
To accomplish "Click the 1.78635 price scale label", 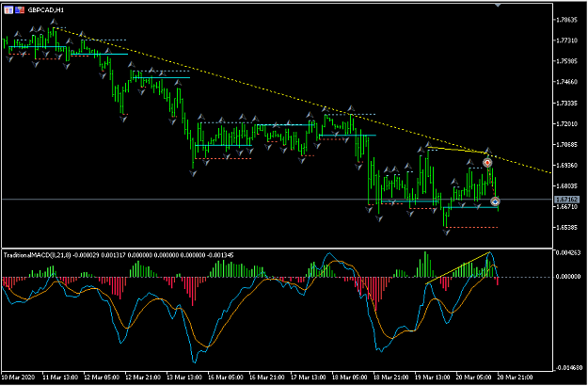I will tap(567, 20).
